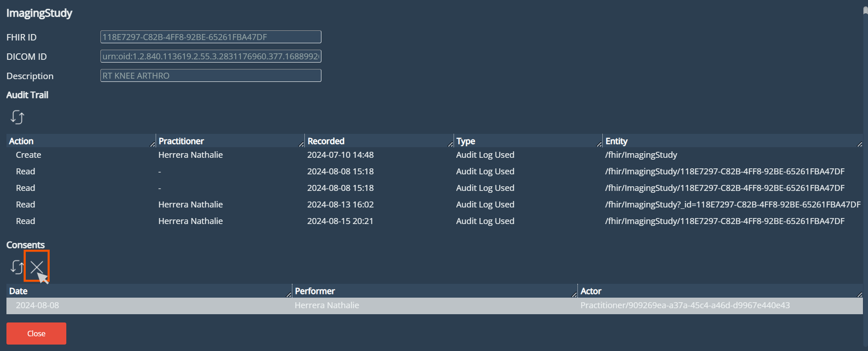Click the vertical scrollbar at right edge

click(865, 175)
